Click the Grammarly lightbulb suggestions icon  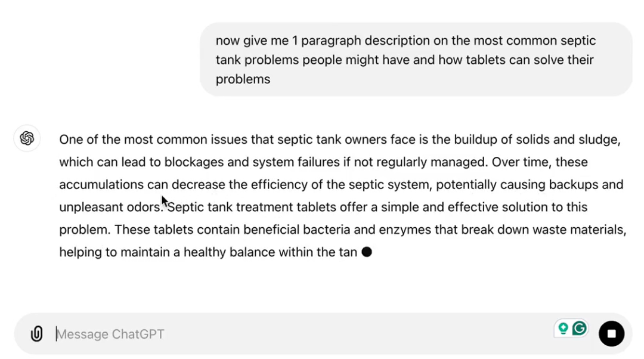tap(563, 328)
